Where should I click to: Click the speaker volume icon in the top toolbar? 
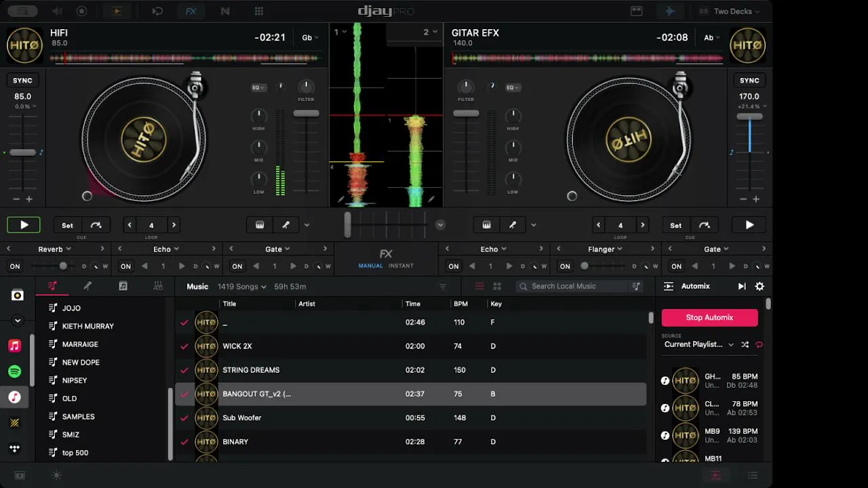pos(57,11)
